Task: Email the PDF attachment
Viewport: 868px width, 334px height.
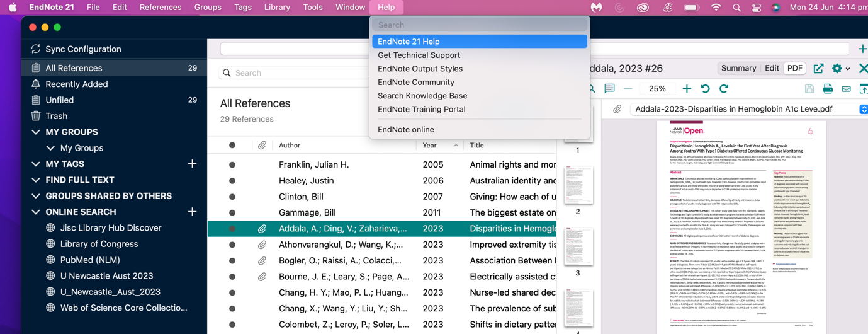Action: point(846,89)
